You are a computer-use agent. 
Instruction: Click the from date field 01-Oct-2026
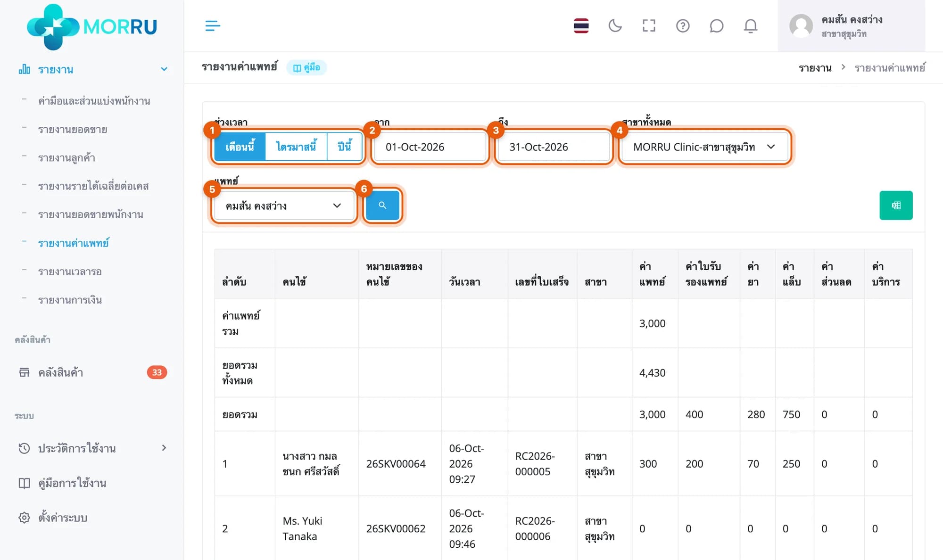point(429,147)
